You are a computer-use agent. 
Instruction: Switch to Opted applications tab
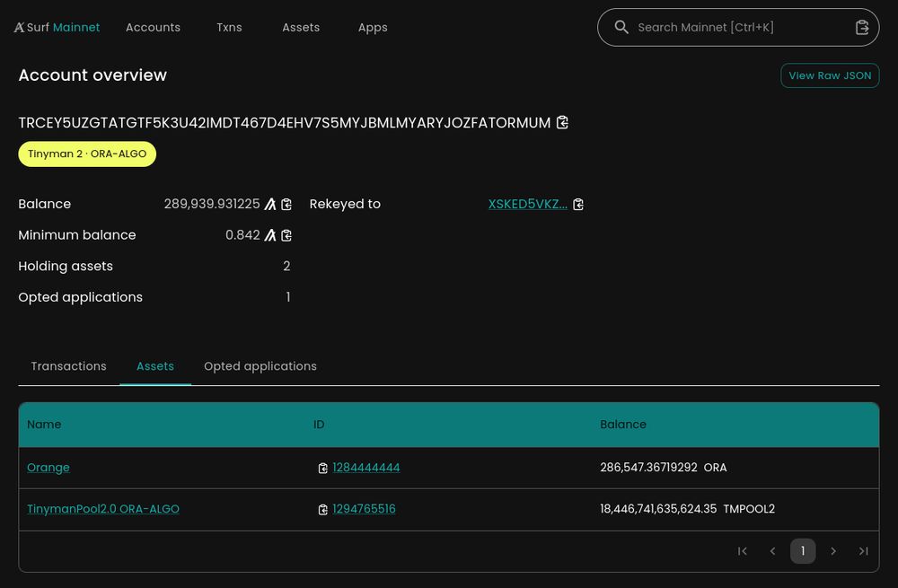[x=260, y=366]
